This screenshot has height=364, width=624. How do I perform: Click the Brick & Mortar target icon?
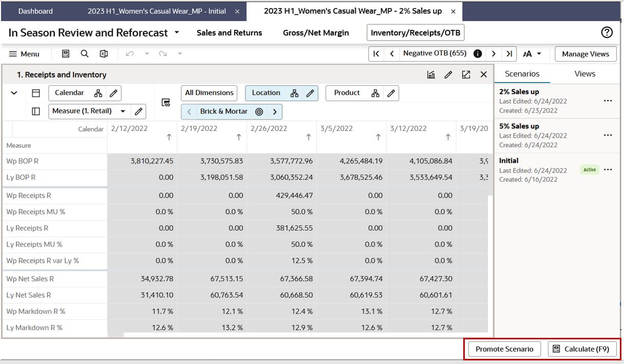259,111
